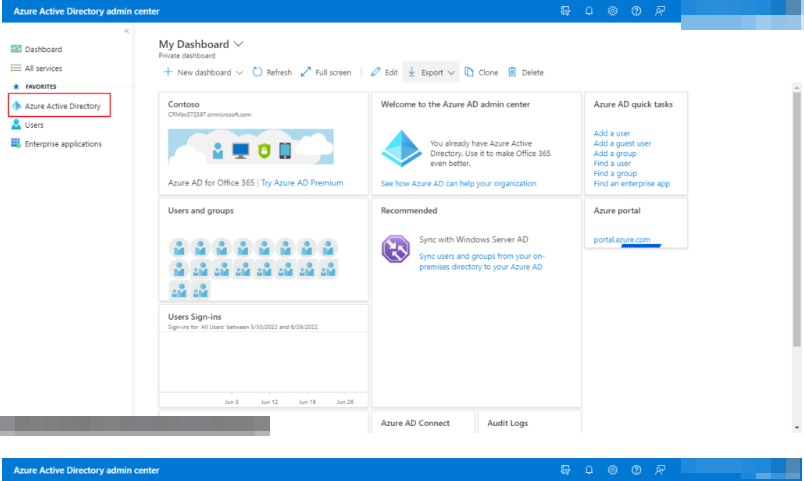Click Add a user quick task
Viewport: 804px width, 481px height.
(x=612, y=133)
